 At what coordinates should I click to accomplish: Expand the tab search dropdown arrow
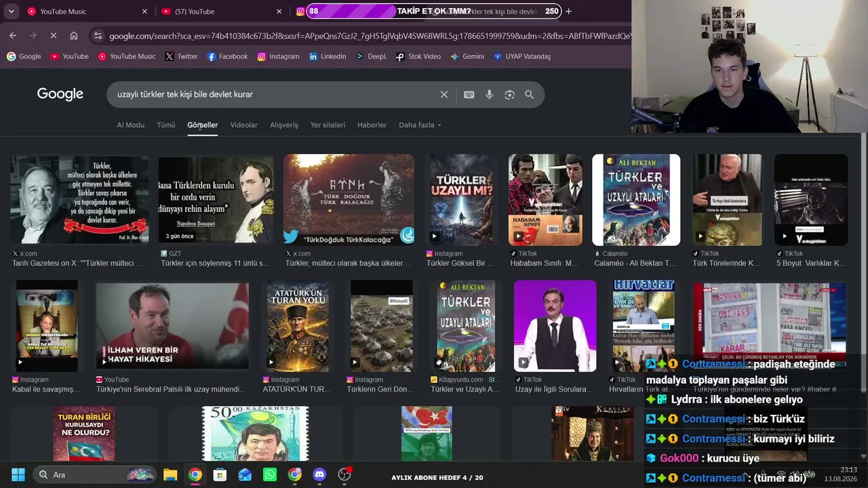pos(11,12)
